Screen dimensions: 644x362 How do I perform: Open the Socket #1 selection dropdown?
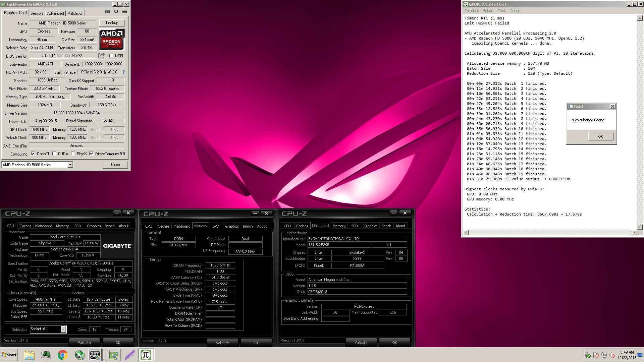(x=63, y=329)
